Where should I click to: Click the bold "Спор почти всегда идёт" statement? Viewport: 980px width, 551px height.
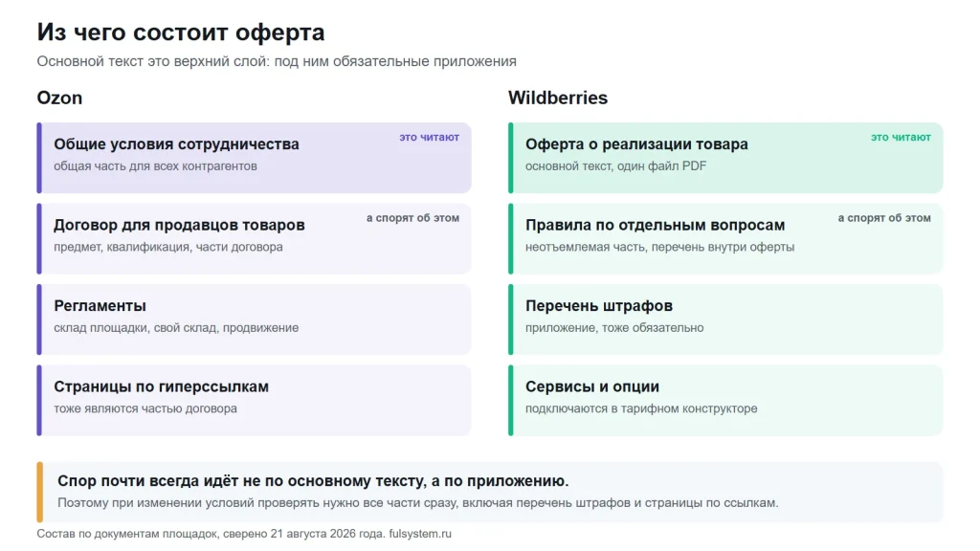click(313, 481)
